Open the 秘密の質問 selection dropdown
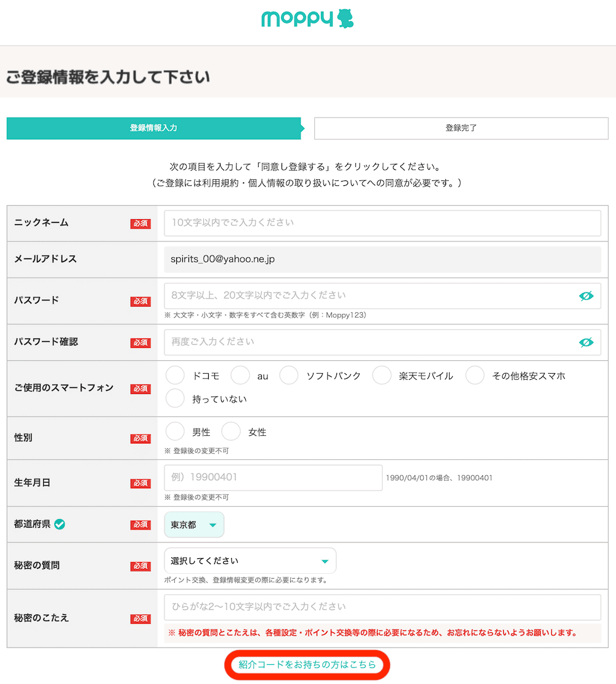This screenshot has width=616, height=684. click(249, 560)
